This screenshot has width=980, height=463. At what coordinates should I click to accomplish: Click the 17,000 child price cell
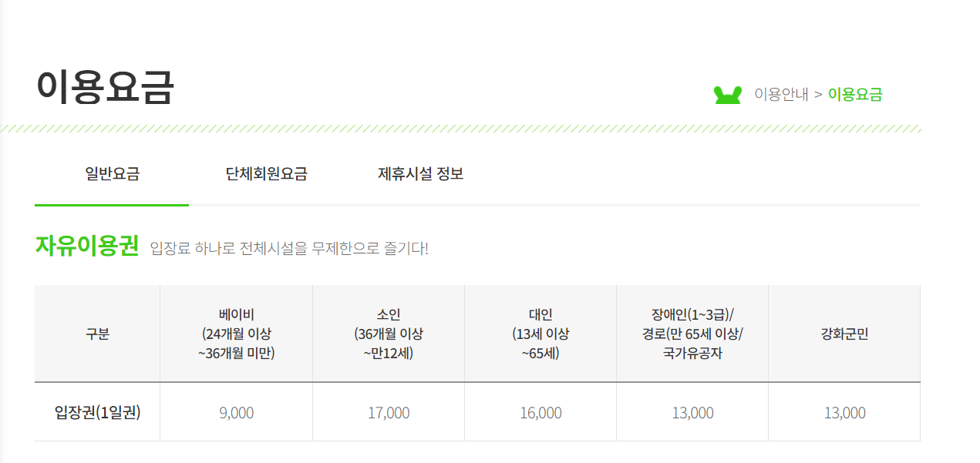click(389, 413)
